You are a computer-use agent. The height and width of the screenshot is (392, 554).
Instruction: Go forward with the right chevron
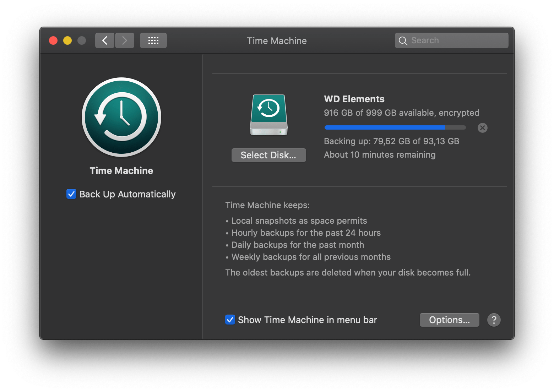coord(125,40)
